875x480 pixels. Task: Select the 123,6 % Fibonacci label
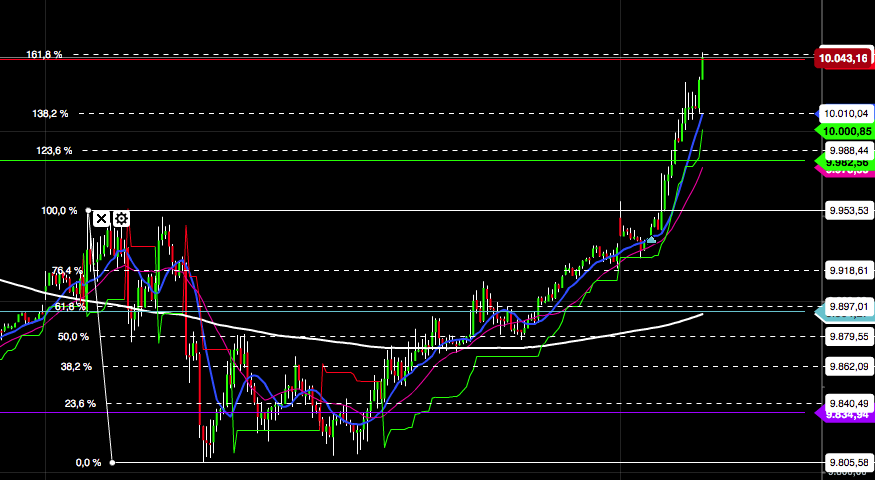tap(54, 150)
